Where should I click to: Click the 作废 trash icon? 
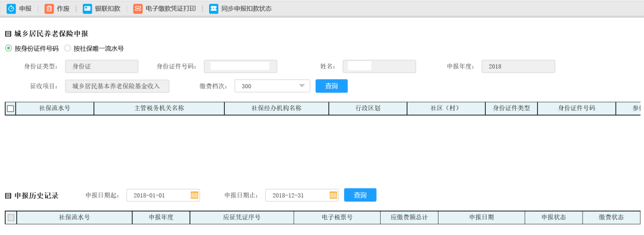49,9
